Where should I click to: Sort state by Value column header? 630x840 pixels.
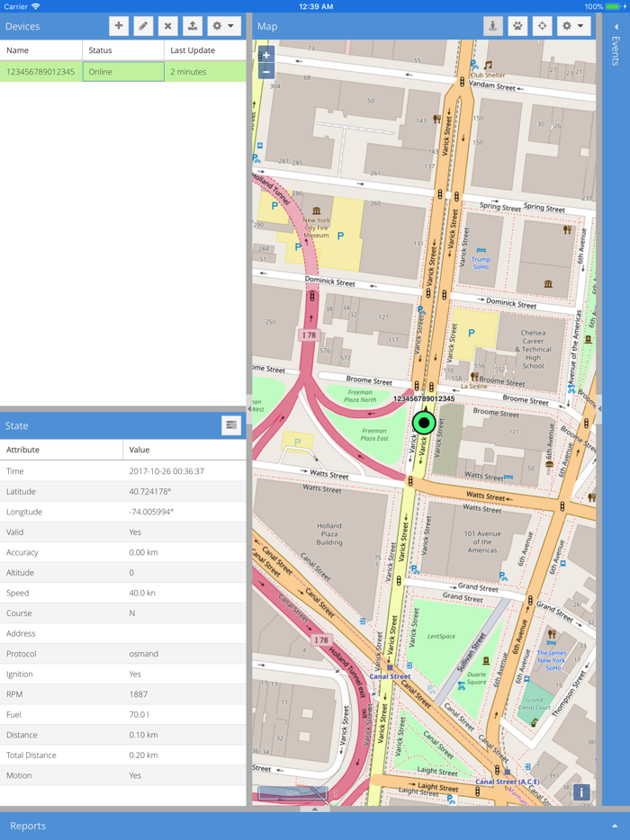coord(184,450)
